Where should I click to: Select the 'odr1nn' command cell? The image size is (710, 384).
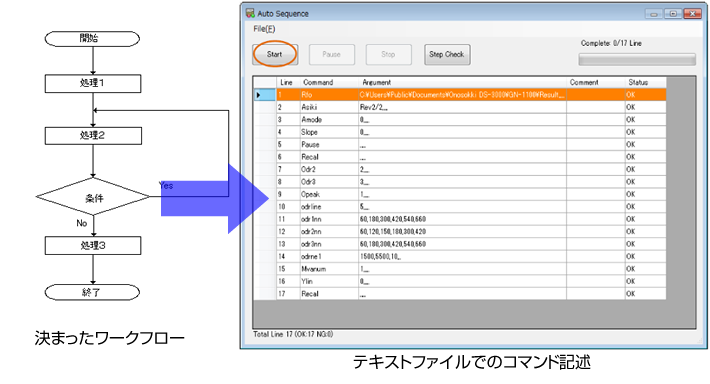click(329, 219)
